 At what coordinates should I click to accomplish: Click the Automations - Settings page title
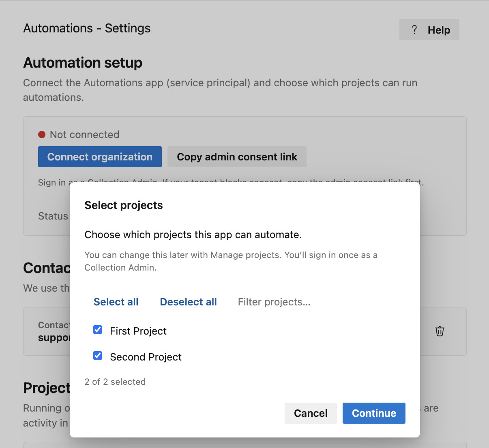[87, 28]
